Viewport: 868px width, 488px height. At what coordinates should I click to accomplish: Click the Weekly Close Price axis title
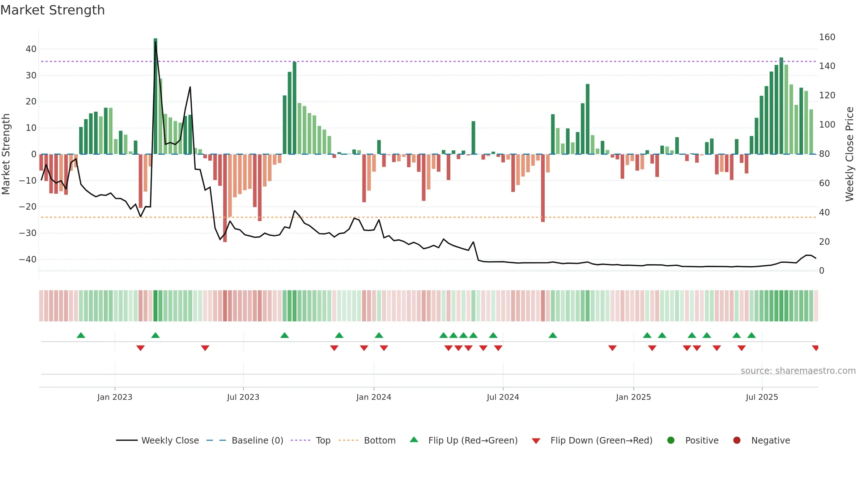850,154
